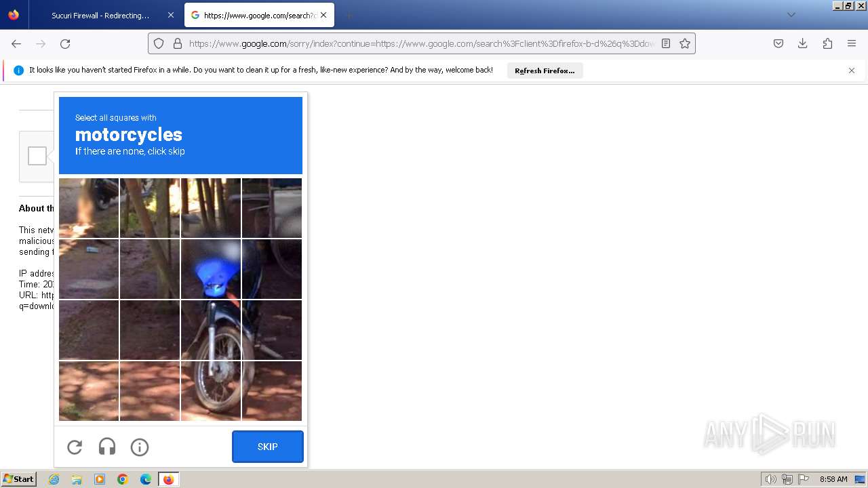Viewport: 868px width, 488px height.
Task: Open a new tab with the plus button
Action: pyautogui.click(x=349, y=15)
